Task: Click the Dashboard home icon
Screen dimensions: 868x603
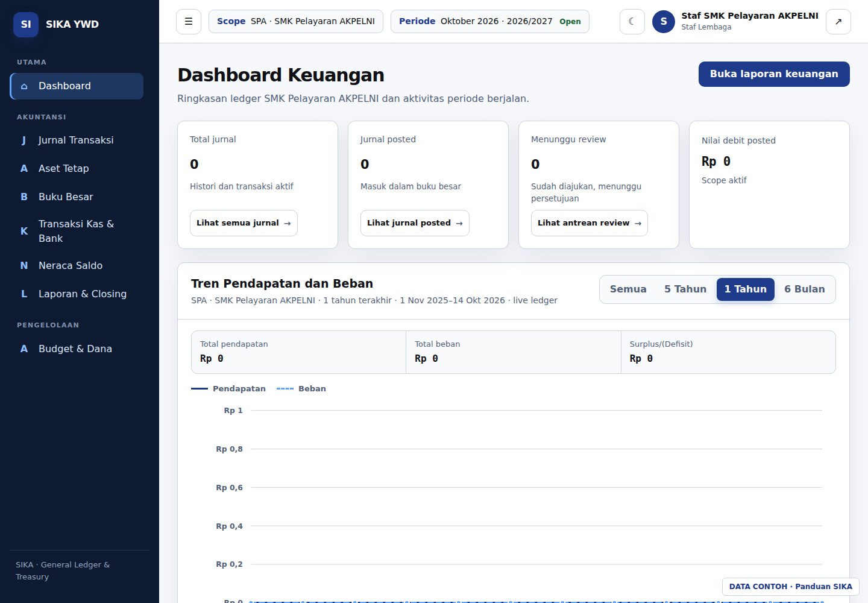Action: tap(24, 86)
